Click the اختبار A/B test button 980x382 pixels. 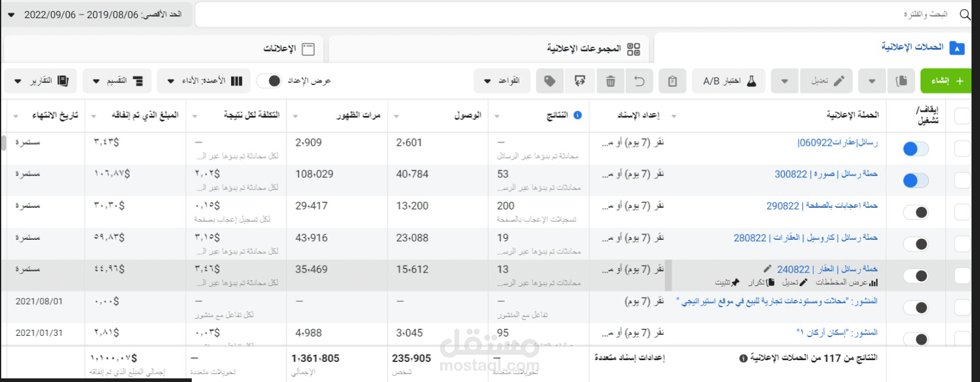729,81
